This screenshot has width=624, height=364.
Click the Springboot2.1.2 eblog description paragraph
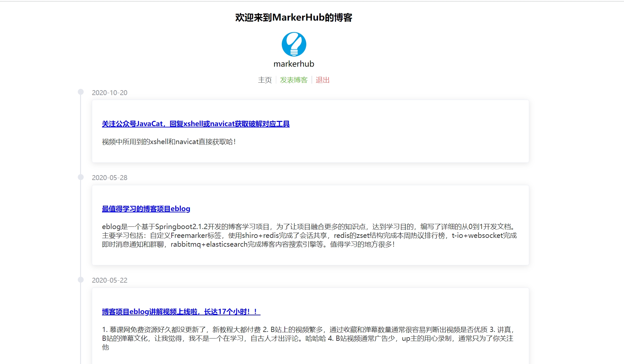[309, 236]
